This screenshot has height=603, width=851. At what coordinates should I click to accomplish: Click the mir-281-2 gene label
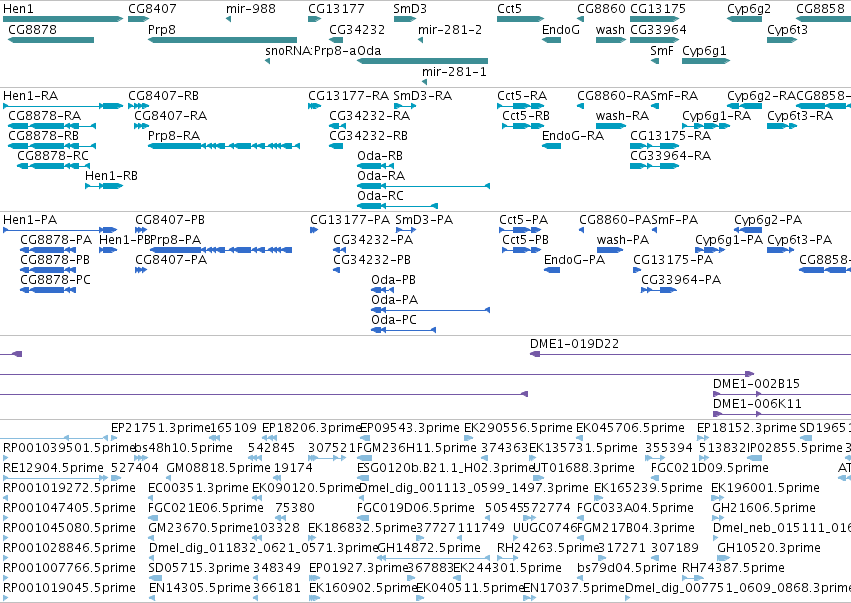pyautogui.click(x=450, y=30)
